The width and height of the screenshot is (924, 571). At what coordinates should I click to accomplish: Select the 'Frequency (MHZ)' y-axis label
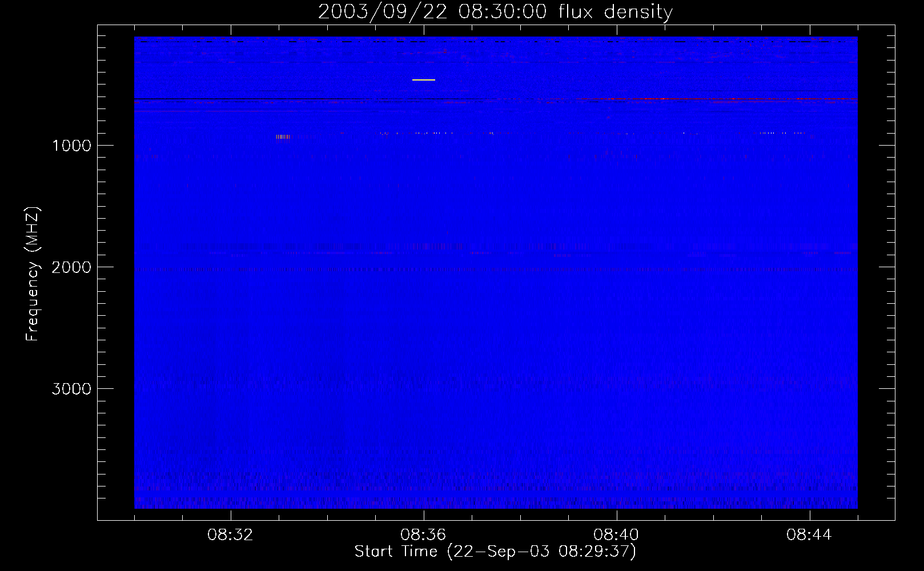pyautogui.click(x=33, y=274)
